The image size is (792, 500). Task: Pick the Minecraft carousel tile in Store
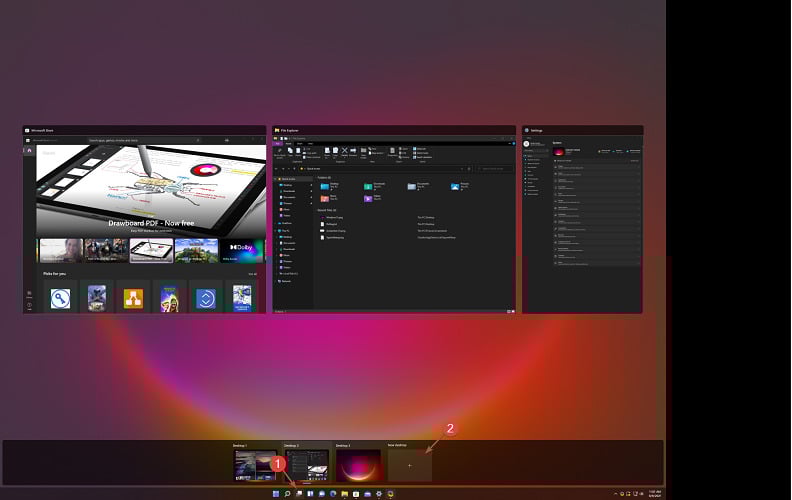196,251
